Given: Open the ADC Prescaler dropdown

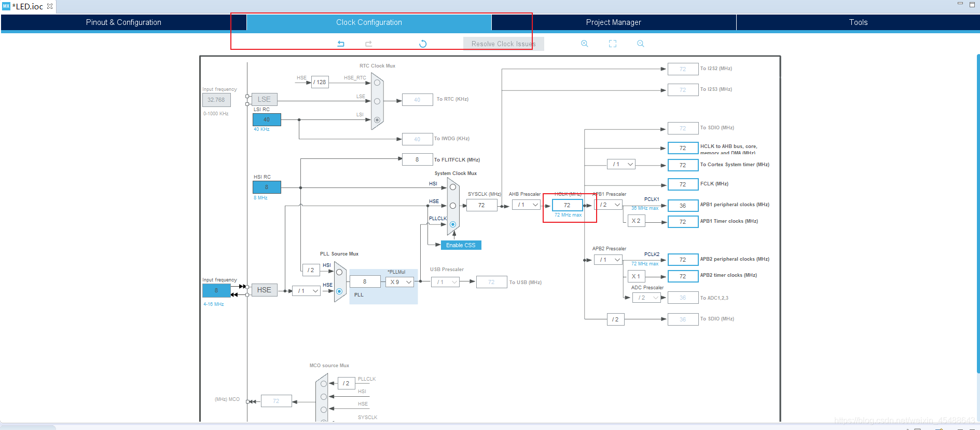Looking at the screenshot, I should pos(646,298).
